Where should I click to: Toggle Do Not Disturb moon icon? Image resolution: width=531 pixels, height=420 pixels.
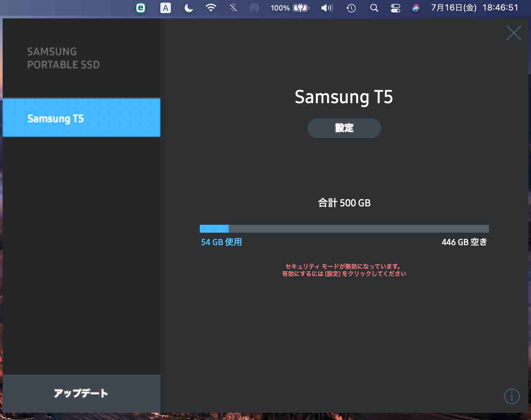pos(188,8)
